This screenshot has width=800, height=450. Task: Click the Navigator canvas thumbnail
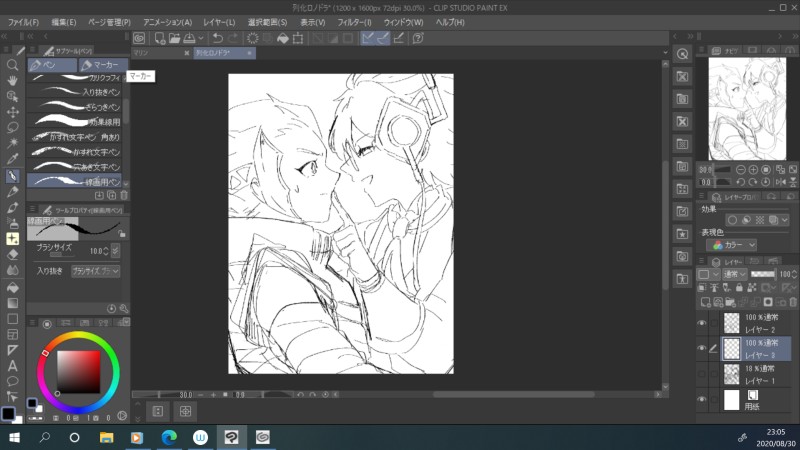(747, 109)
